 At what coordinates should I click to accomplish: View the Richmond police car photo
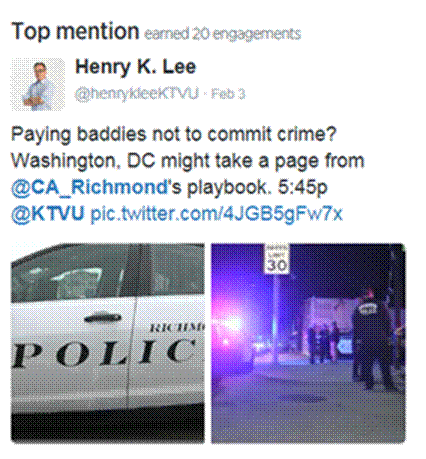pos(108,343)
